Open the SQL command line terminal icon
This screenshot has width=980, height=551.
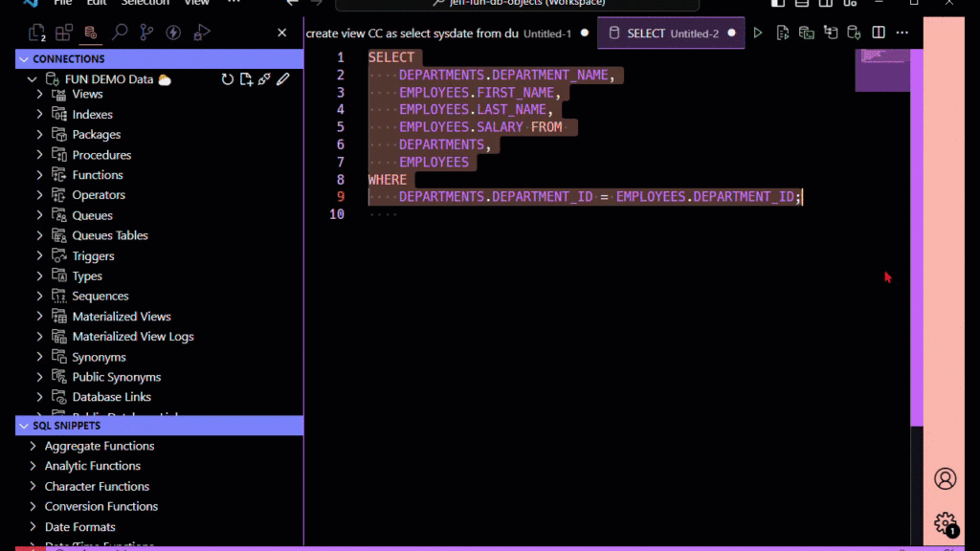tap(806, 32)
